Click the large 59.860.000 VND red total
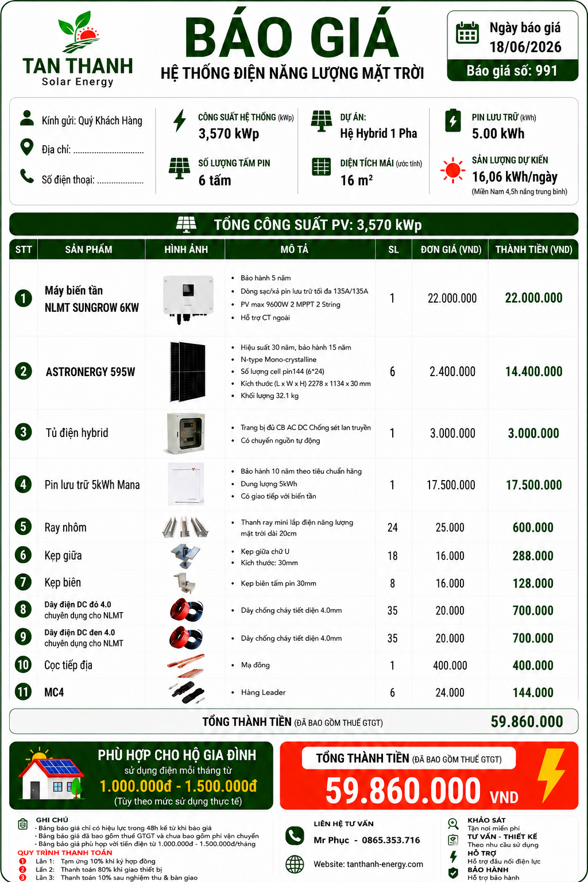The image size is (588, 882). (422, 790)
